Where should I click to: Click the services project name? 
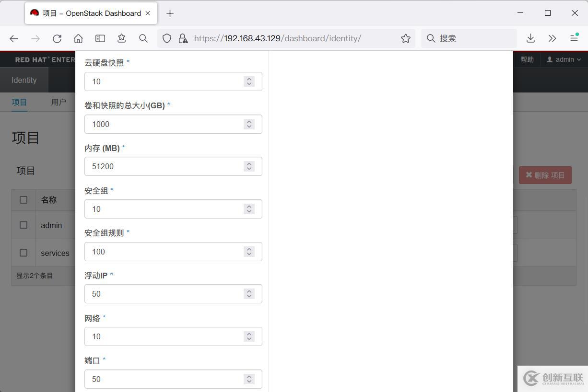tap(55, 253)
